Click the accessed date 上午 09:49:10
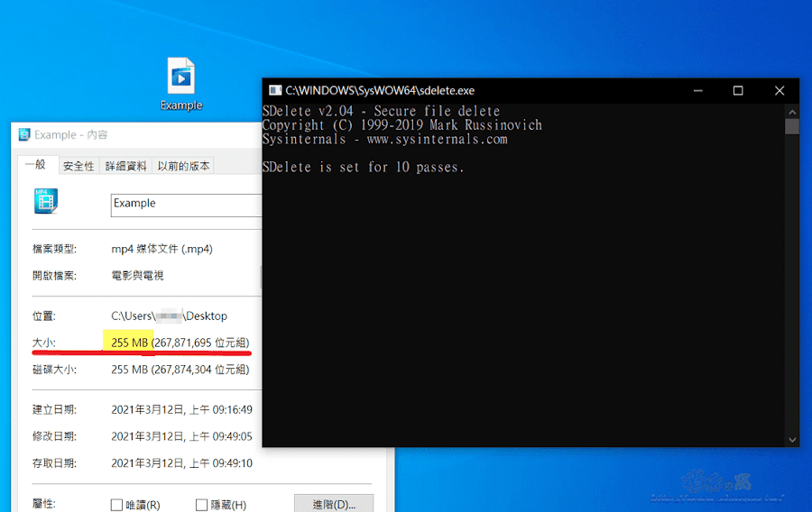The image size is (812, 512). point(221,463)
